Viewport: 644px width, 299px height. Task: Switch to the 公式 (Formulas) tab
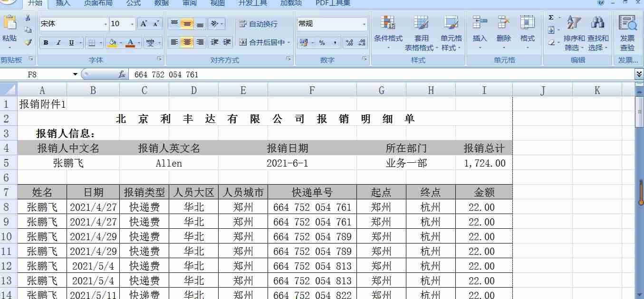(x=134, y=3)
